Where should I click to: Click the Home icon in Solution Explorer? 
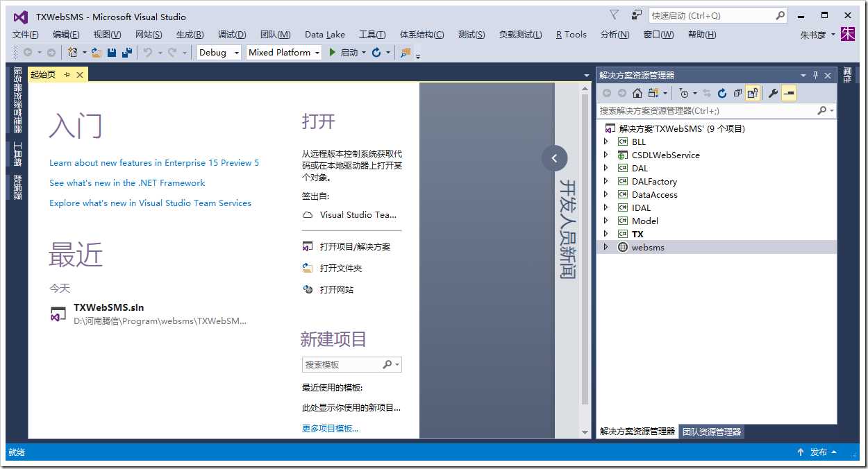637,93
